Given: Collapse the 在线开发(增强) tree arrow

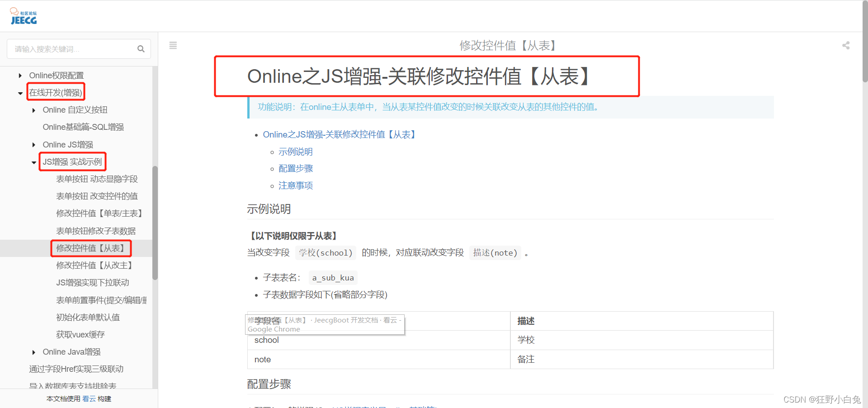Looking at the screenshot, I should pyautogui.click(x=20, y=93).
